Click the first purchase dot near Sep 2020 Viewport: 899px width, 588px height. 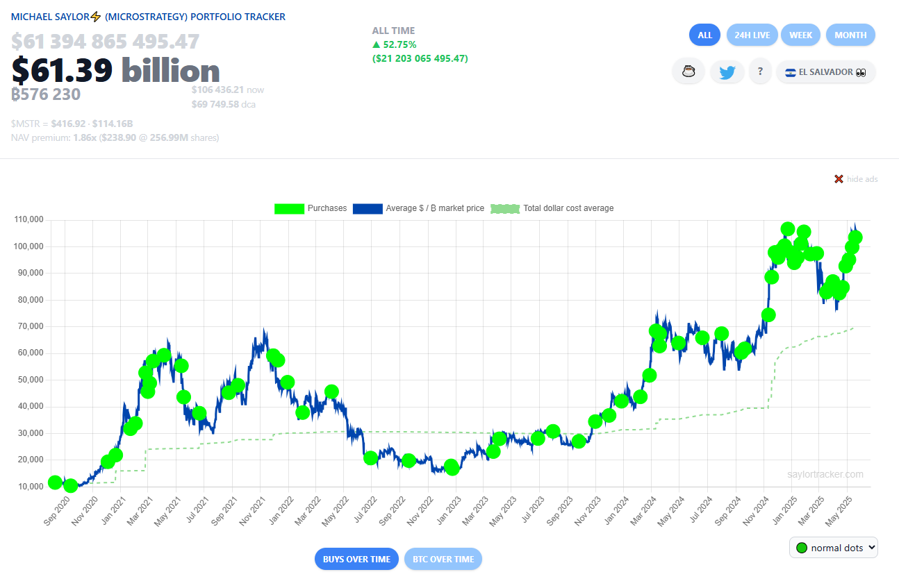click(55, 482)
